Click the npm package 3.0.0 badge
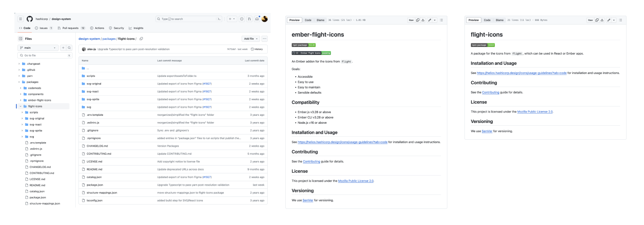The height and width of the screenshot is (225, 644). point(483,45)
